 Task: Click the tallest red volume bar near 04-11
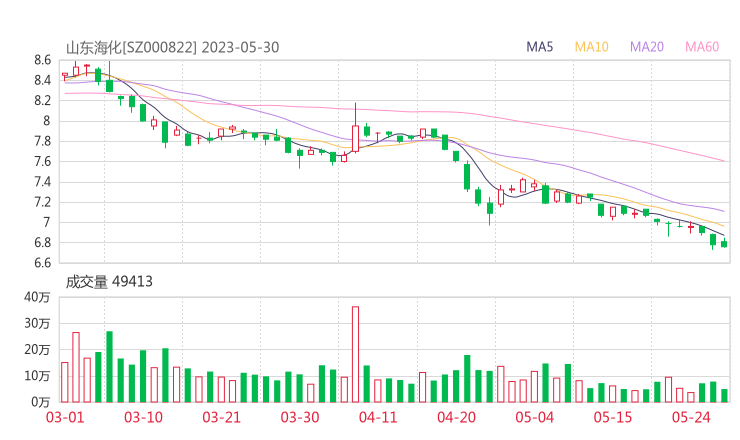tap(355, 355)
